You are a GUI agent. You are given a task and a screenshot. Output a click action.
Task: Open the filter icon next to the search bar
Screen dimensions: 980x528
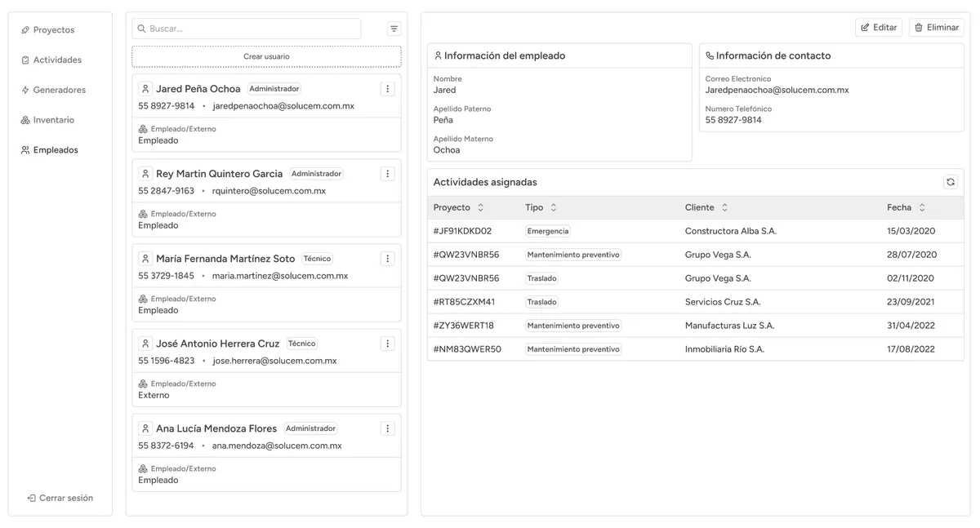click(394, 28)
